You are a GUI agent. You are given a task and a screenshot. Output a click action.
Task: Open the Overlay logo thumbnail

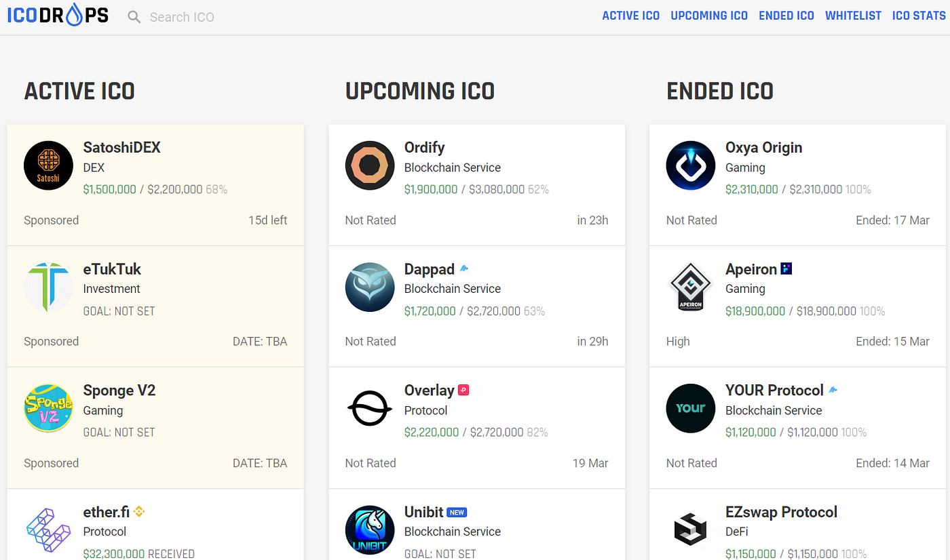coord(370,408)
